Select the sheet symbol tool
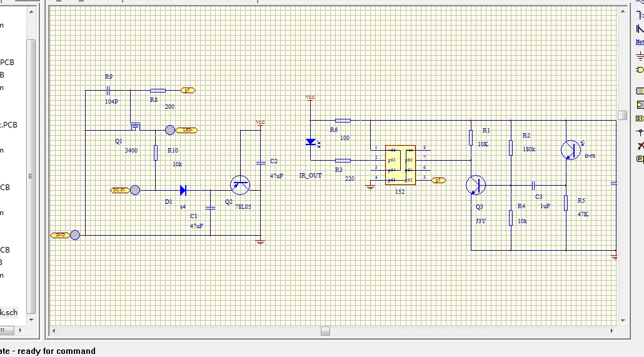 click(640, 91)
